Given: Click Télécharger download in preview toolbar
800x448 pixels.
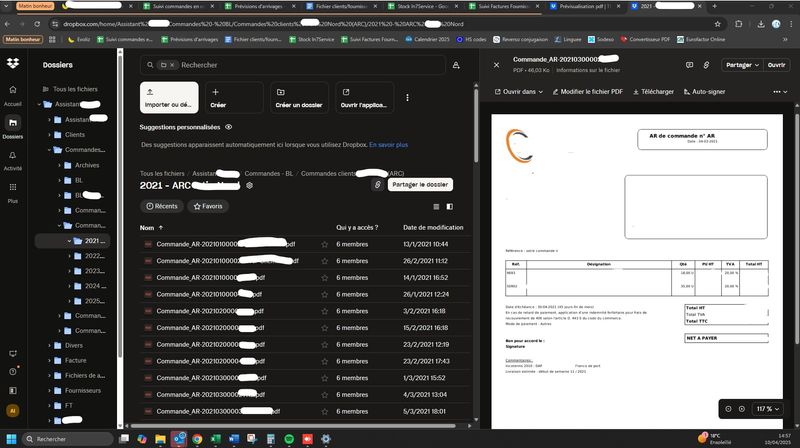Looking at the screenshot, I should [x=652, y=91].
